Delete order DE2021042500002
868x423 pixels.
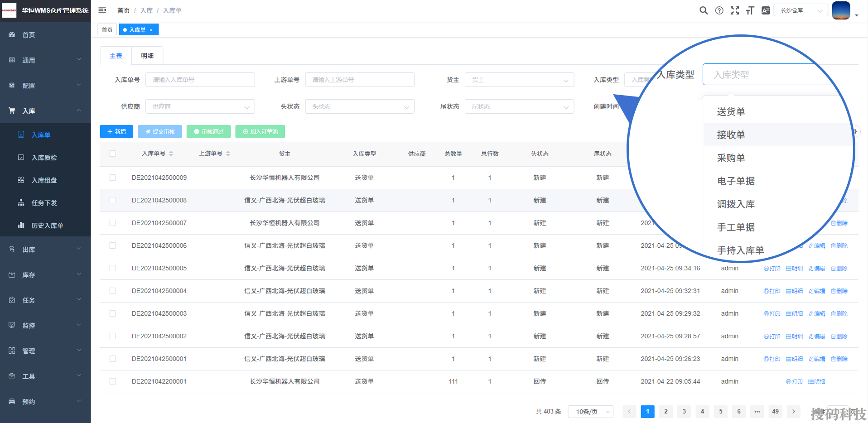point(839,336)
